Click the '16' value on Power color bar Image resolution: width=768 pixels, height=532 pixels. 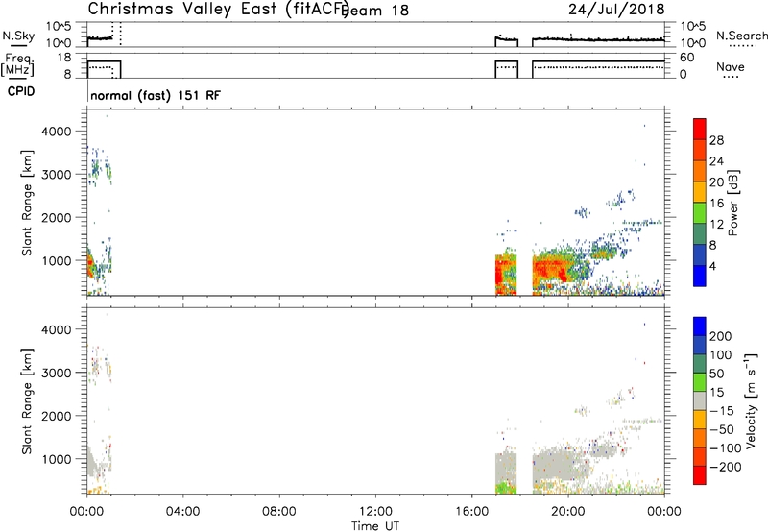pos(716,204)
